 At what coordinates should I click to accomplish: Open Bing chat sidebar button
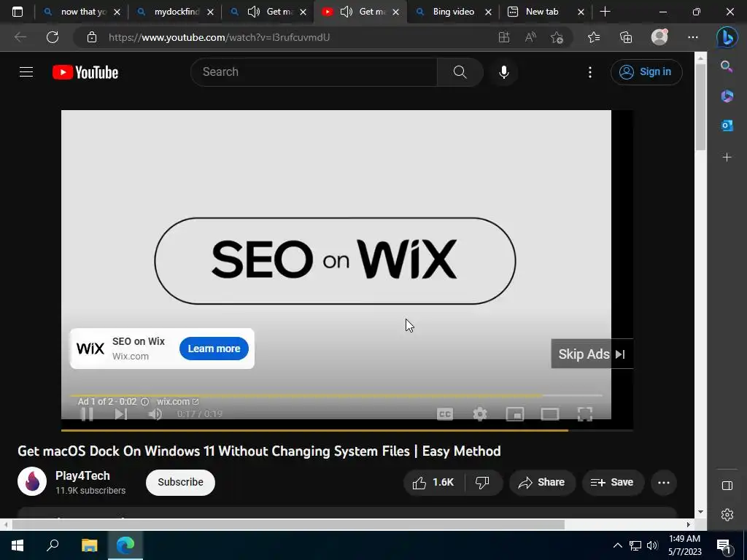click(x=727, y=37)
